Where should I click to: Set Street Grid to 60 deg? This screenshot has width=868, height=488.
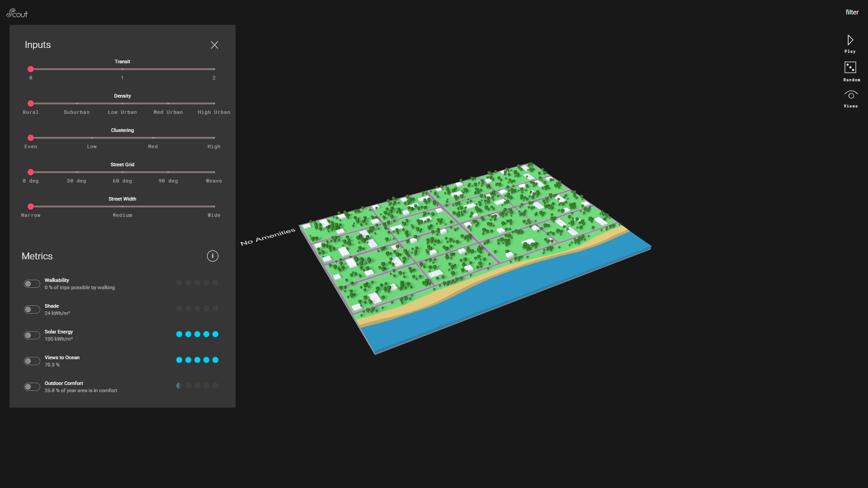[x=123, y=172]
